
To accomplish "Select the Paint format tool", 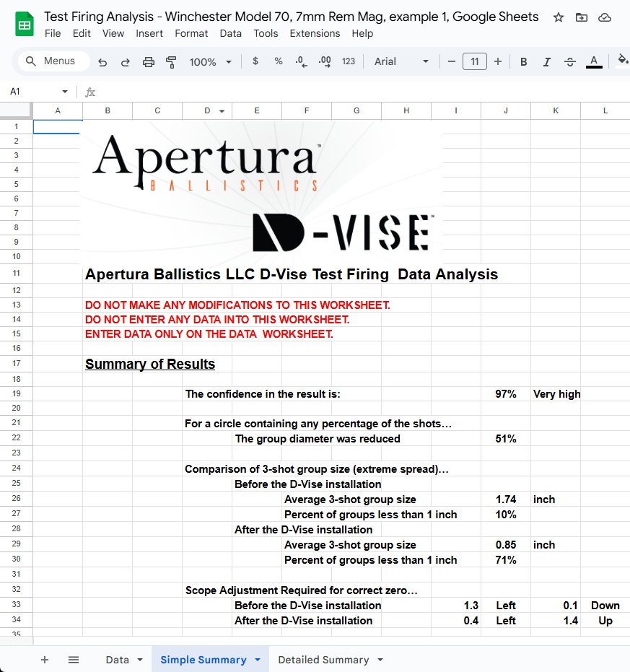I will pyautogui.click(x=171, y=61).
